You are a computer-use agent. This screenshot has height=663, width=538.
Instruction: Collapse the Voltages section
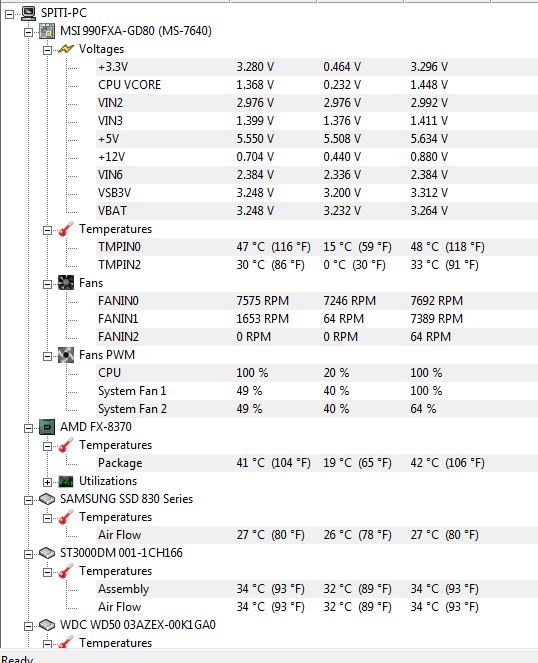(47, 50)
